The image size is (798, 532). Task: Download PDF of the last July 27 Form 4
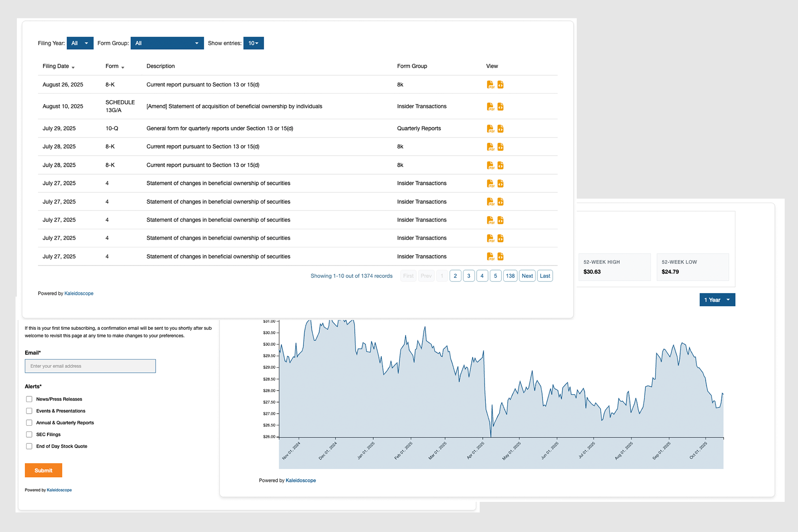(x=491, y=256)
